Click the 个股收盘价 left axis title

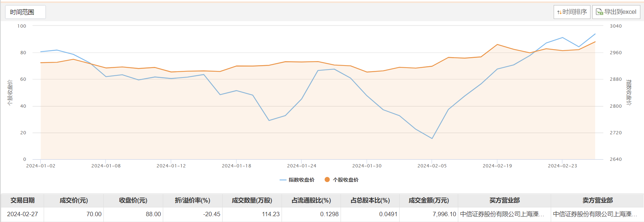(10, 93)
